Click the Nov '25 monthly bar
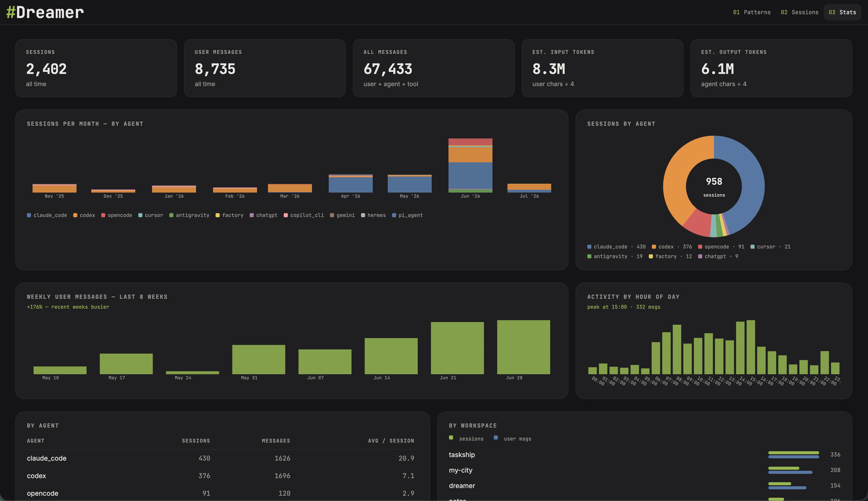The height and width of the screenshot is (501, 868). (54, 188)
